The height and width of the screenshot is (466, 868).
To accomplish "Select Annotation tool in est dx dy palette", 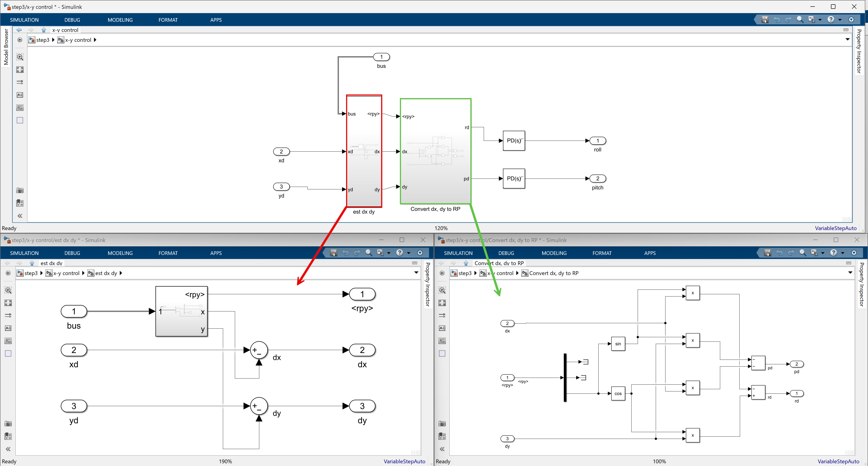I will coord(8,328).
